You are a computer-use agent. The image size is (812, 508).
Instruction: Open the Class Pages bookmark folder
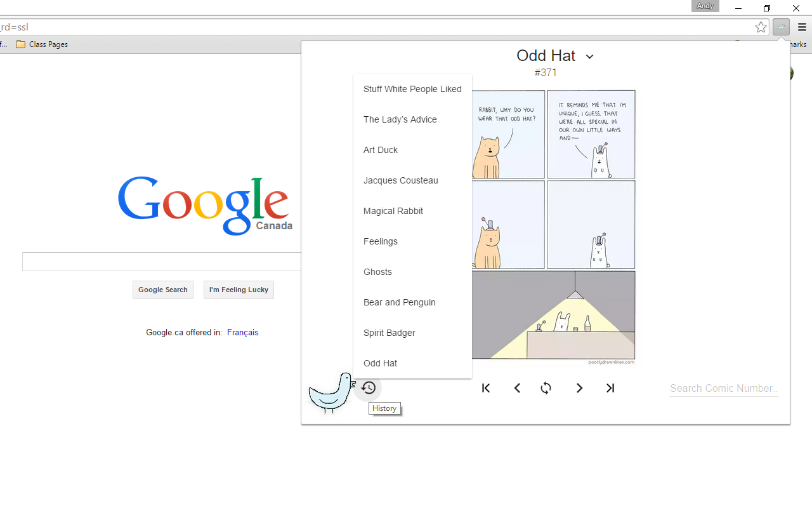pyautogui.click(x=42, y=44)
